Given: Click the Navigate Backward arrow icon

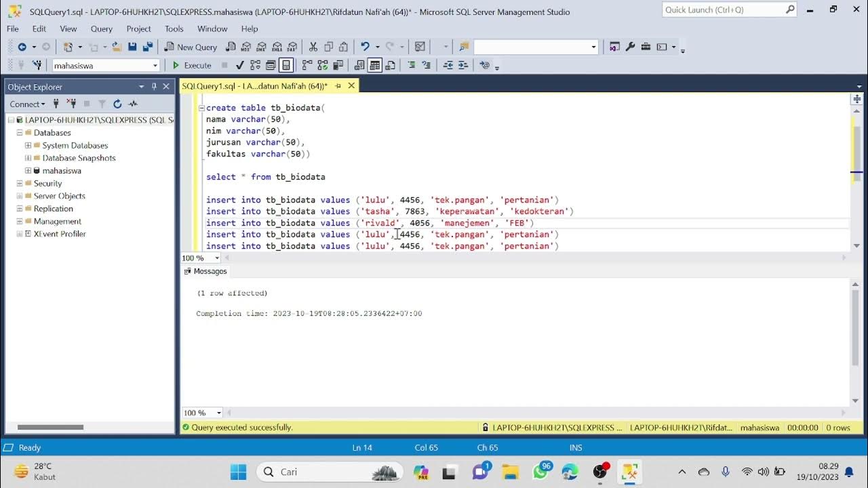Looking at the screenshot, I should (x=22, y=47).
